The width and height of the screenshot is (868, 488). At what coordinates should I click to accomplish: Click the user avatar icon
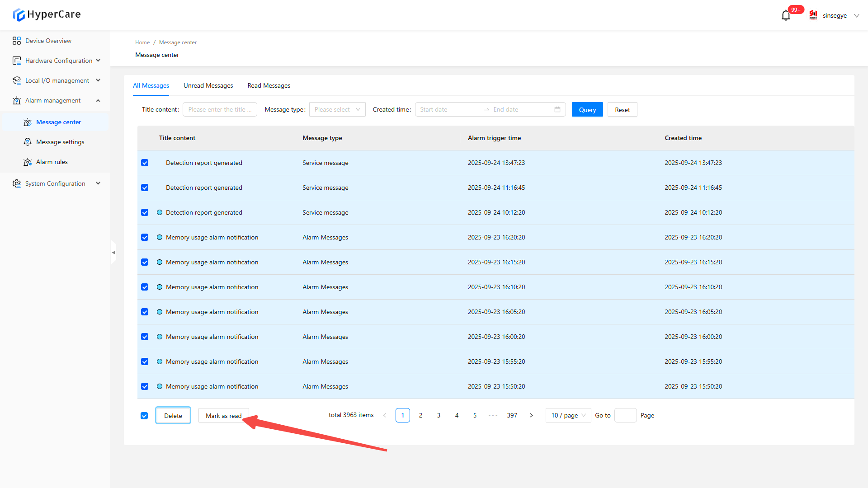click(813, 15)
